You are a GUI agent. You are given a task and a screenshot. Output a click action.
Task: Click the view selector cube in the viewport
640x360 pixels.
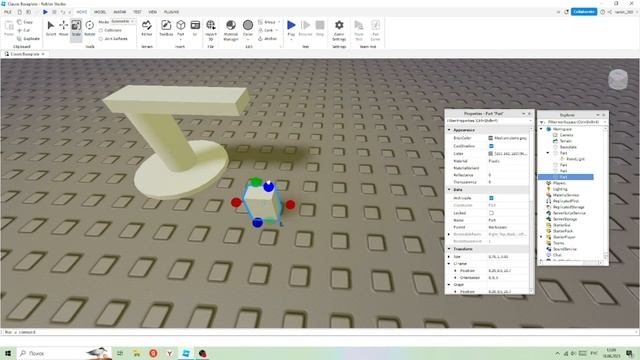618,79
